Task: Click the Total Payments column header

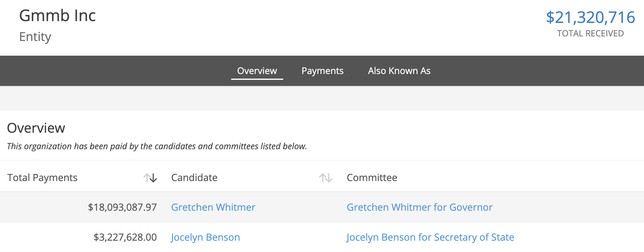Action: point(42,178)
